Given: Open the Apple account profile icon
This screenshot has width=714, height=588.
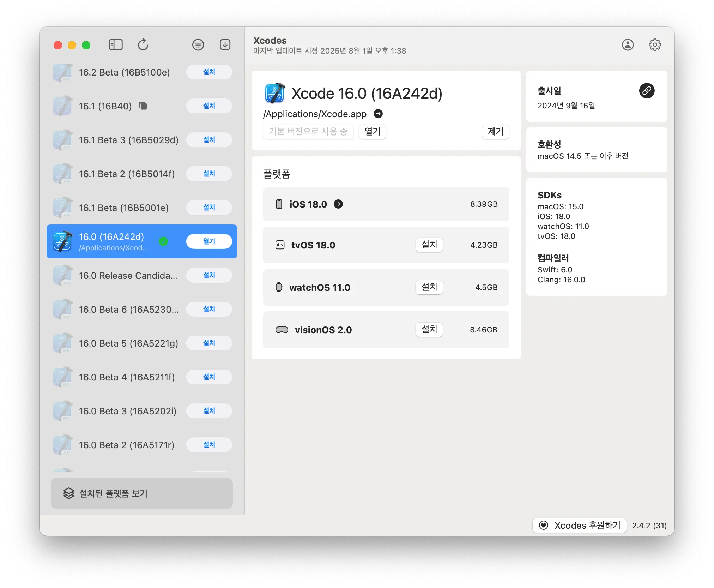Looking at the screenshot, I should [628, 45].
